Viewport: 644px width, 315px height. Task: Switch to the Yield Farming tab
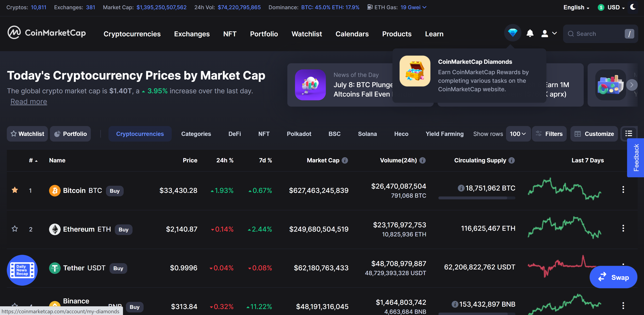[445, 134]
